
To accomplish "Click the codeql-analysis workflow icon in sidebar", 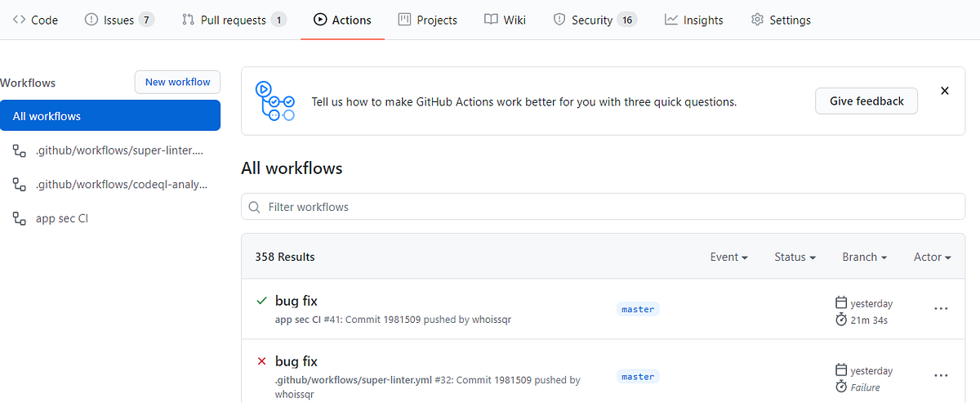I will pos(19,185).
